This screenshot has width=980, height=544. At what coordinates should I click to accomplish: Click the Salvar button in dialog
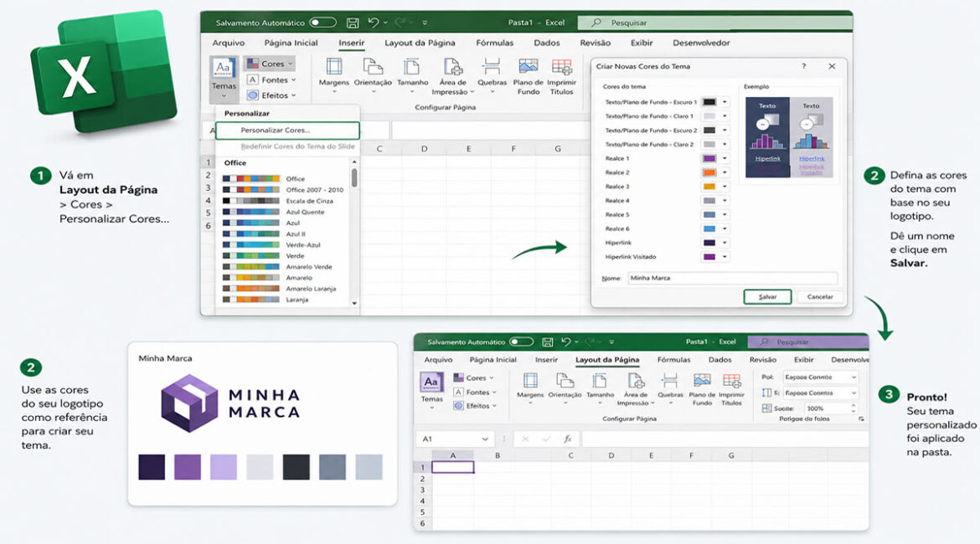(x=767, y=296)
